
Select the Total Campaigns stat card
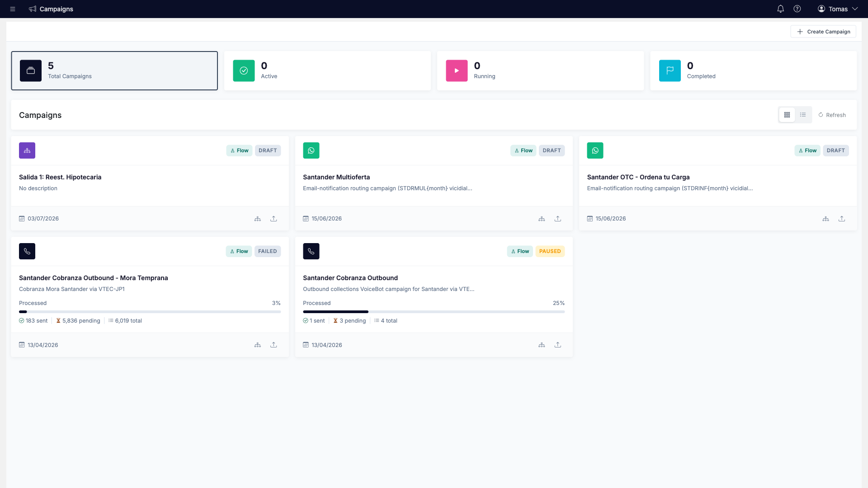[x=114, y=71]
